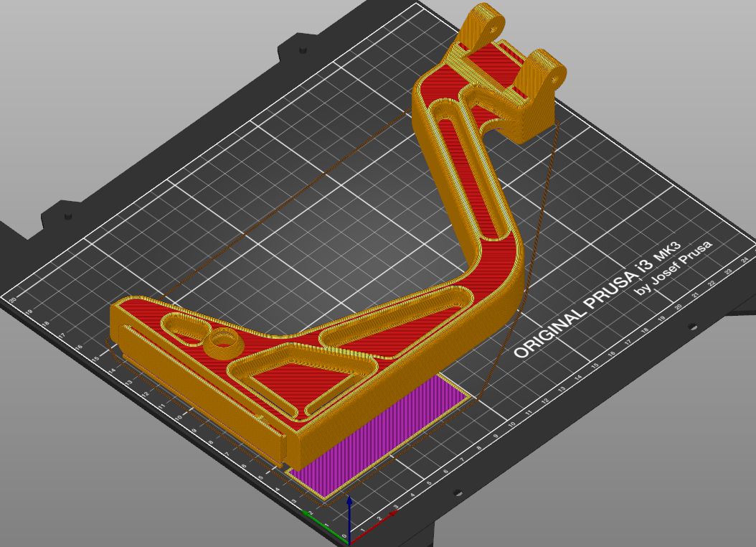The image size is (756, 547).
Task: Click the red X axis arrow
Action: point(375,525)
